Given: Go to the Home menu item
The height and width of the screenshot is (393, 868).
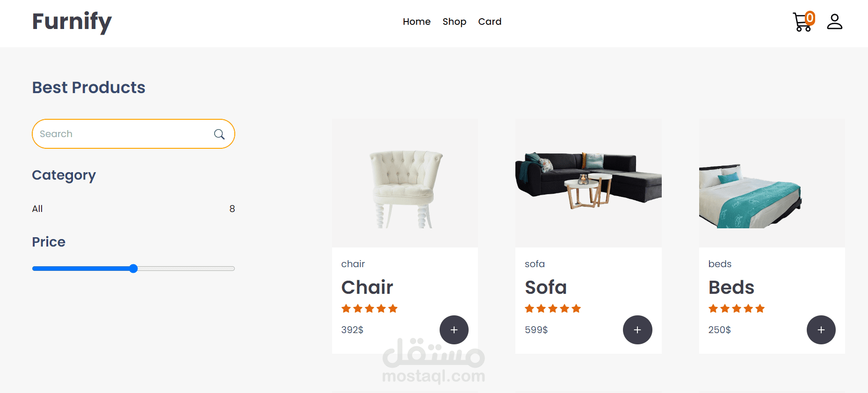Looking at the screenshot, I should pyautogui.click(x=417, y=22).
